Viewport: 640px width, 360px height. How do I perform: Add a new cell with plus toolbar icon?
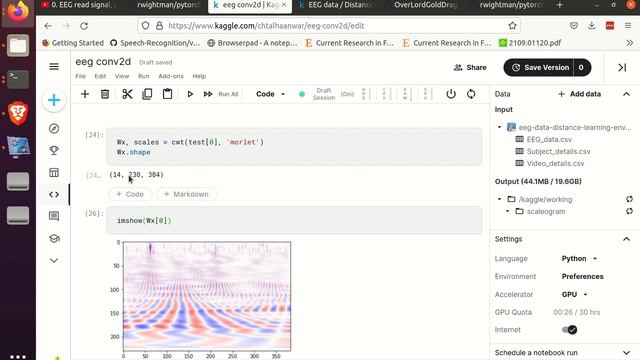pyautogui.click(x=85, y=94)
